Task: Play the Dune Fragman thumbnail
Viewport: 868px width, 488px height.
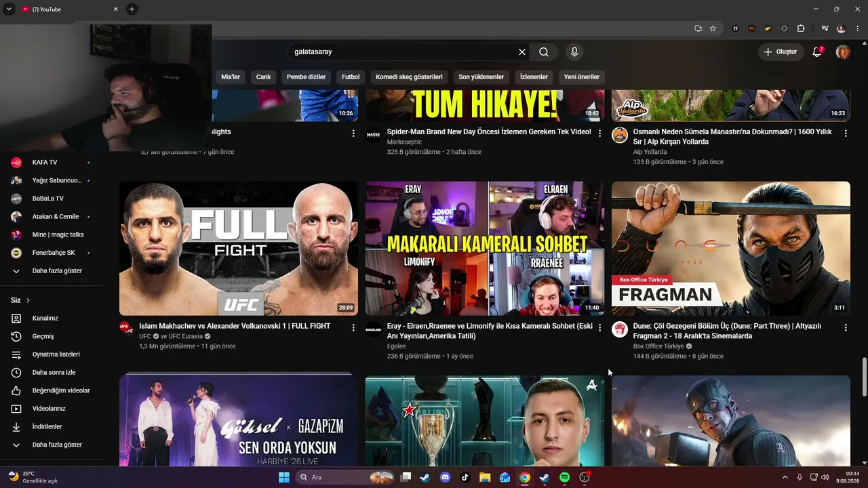Action: pos(731,248)
